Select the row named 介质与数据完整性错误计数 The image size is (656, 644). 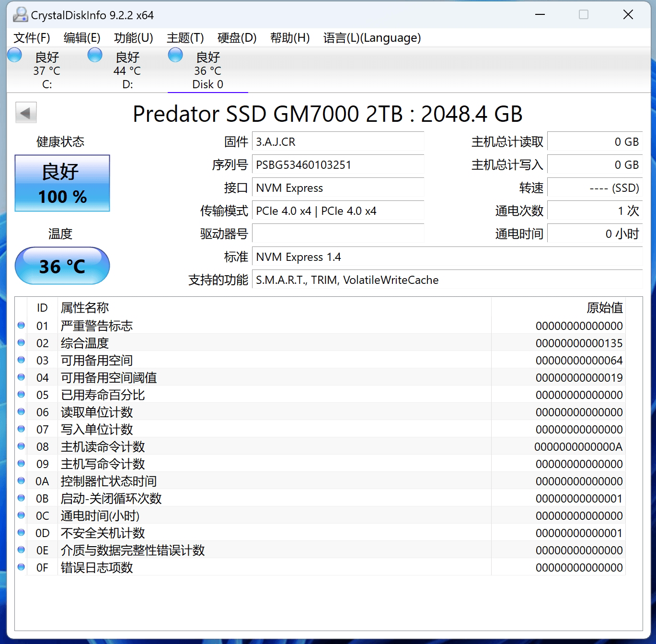(320, 550)
